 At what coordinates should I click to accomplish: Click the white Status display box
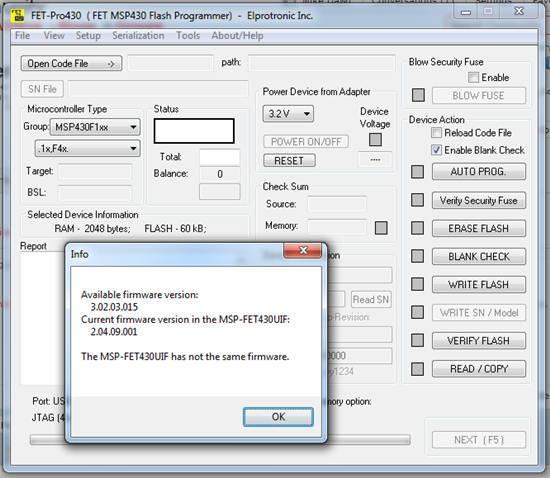click(x=194, y=131)
